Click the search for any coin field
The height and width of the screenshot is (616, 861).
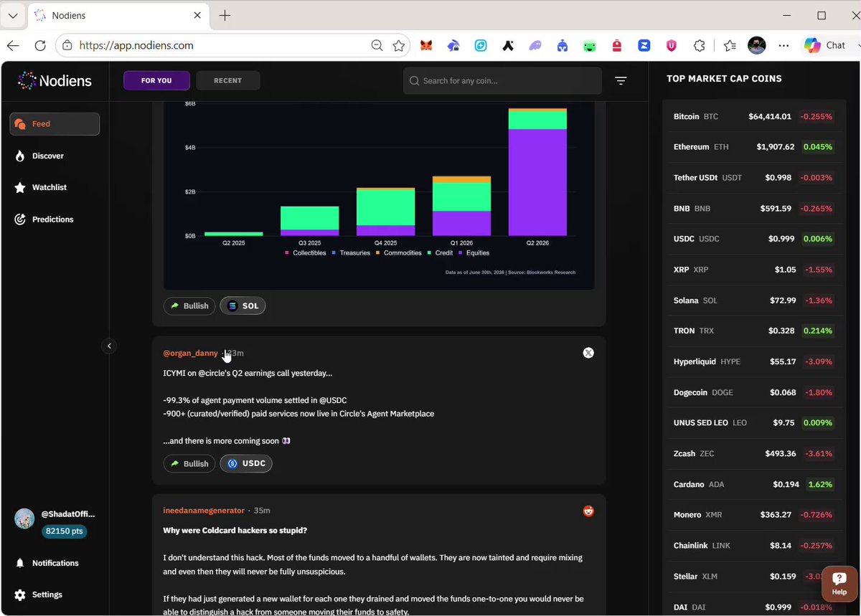[x=502, y=81]
